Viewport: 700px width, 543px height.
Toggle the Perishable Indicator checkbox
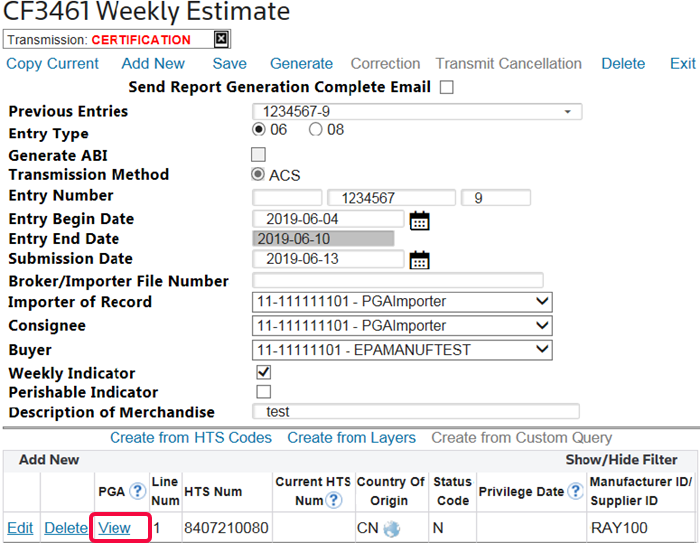[264, 392]
